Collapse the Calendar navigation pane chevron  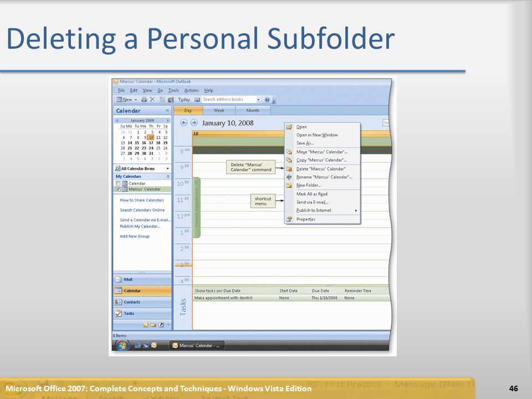167,111
